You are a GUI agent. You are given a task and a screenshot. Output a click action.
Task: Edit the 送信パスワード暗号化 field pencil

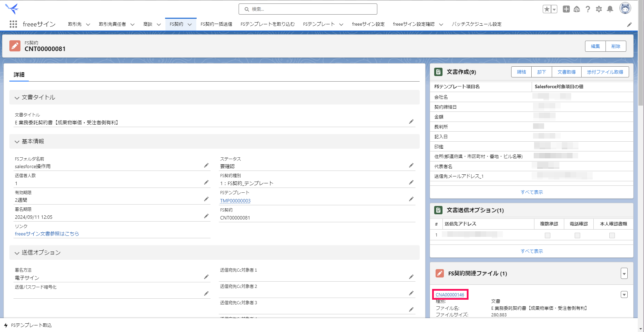[206, 293]
